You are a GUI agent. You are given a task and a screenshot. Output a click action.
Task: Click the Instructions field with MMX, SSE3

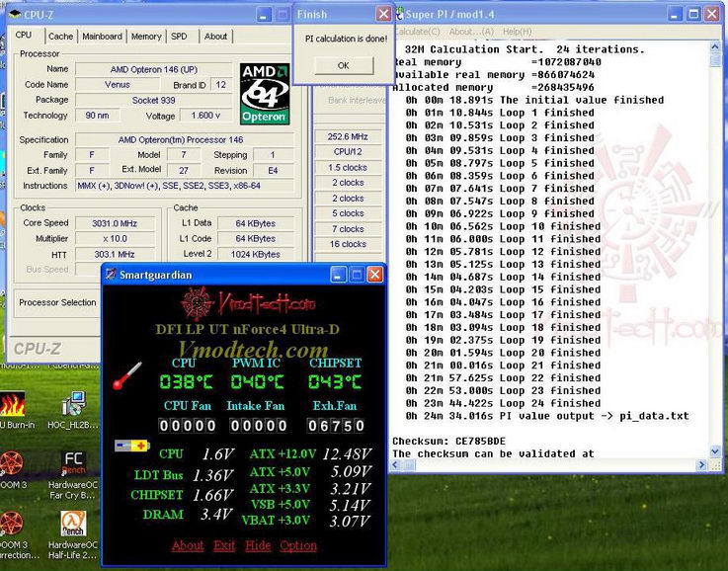point(185,186)
